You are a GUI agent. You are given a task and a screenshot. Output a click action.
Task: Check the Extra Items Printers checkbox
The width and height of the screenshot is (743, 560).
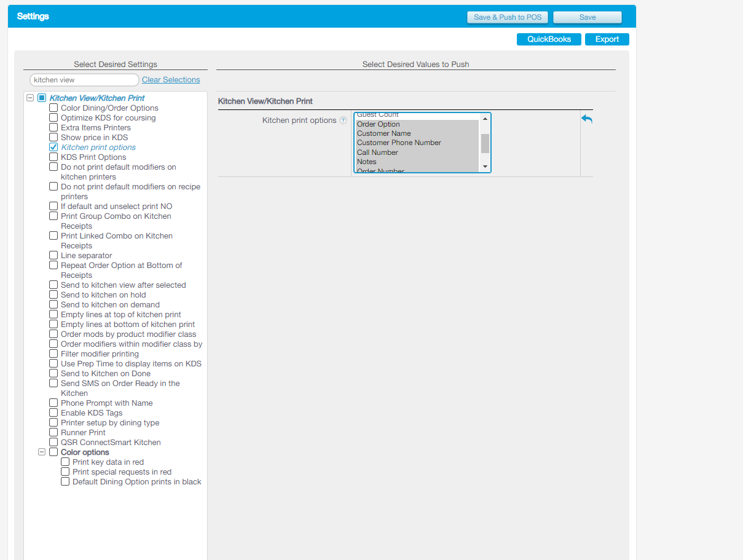(x=53, y=127)
